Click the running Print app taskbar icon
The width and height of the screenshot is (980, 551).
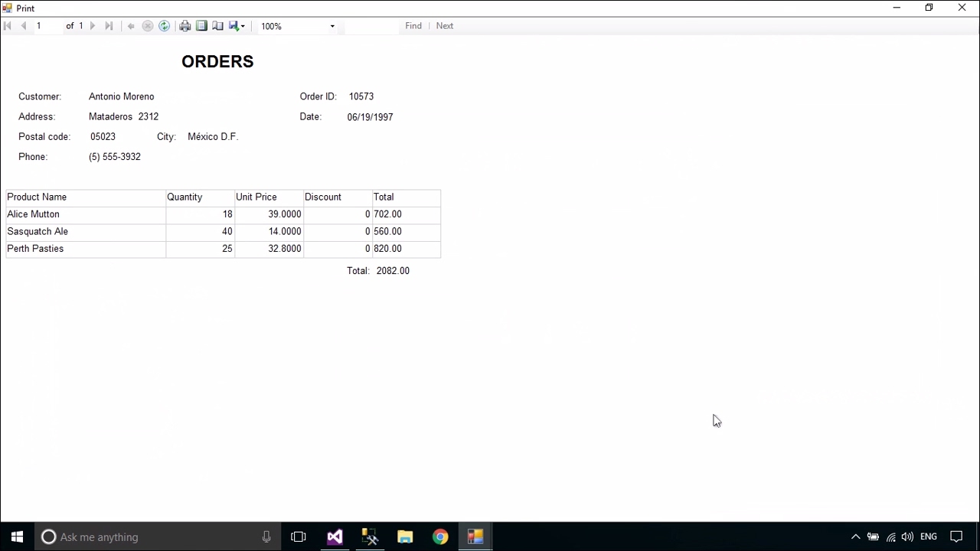[x=475, y=536]
